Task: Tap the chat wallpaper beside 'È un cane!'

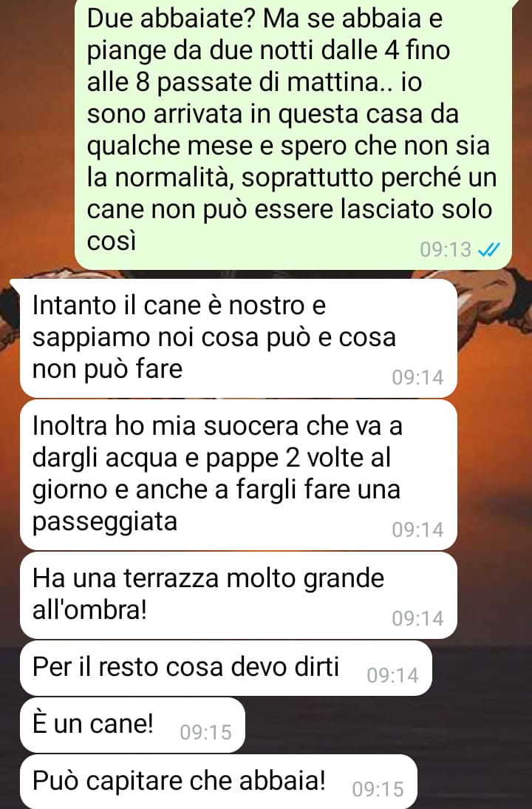Action: (x=386, y=725)
